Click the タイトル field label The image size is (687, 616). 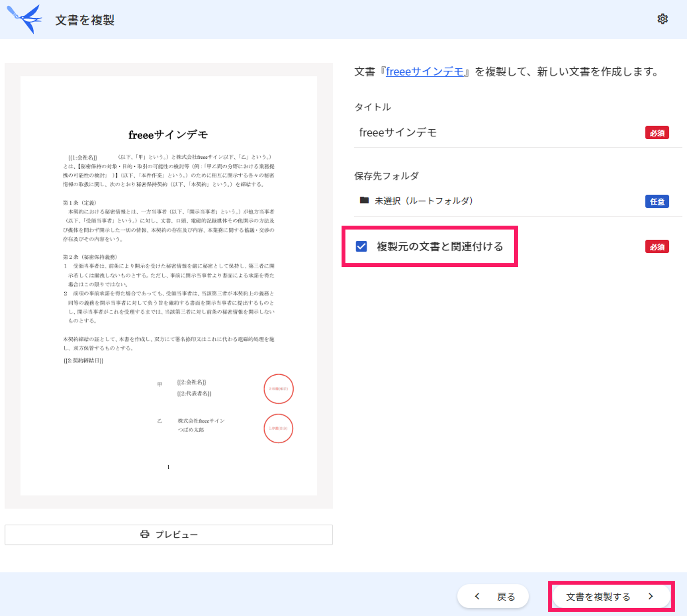click(x=373, y=107)
